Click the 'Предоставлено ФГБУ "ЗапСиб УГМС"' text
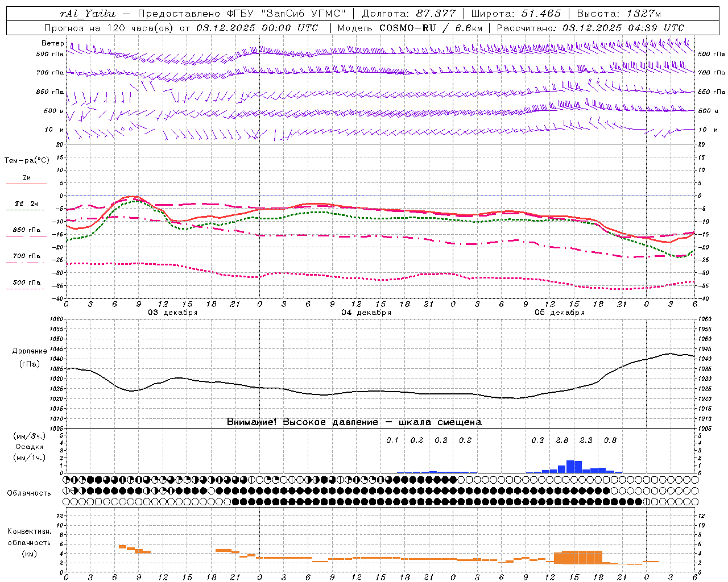Viewport: 728px width, 582px height. point(242,14)
